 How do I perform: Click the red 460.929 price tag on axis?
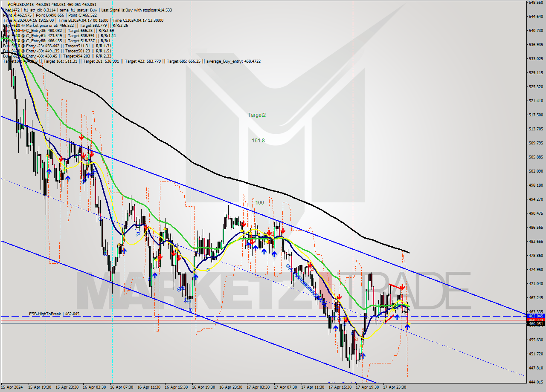tap(536, 320)
